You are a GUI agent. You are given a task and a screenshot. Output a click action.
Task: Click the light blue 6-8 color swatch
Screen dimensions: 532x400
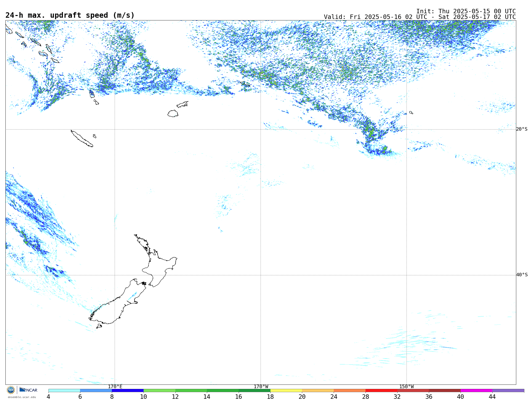coord(96,390)
